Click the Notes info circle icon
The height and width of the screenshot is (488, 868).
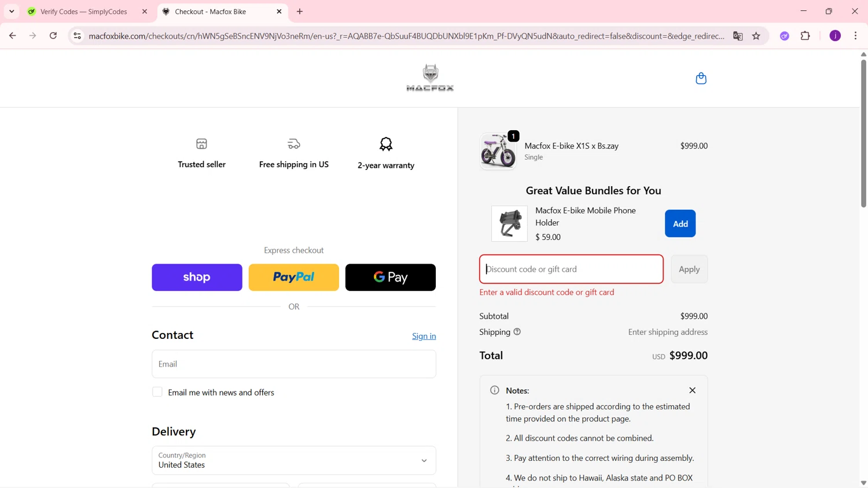(495, 390)
